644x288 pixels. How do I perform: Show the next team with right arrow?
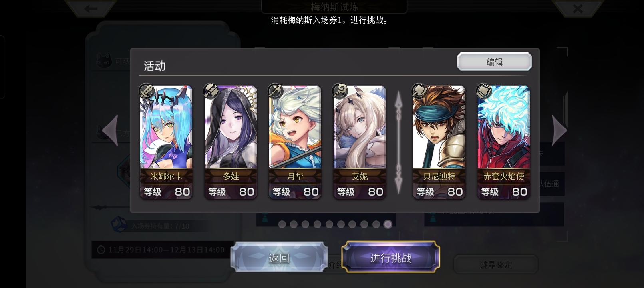(x=559, y=130)
